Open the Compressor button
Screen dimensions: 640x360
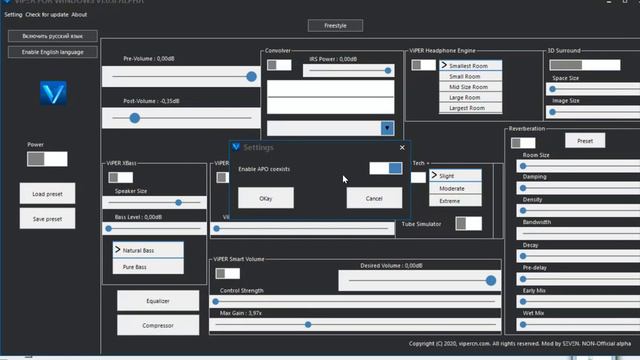[x=158, y=325]
